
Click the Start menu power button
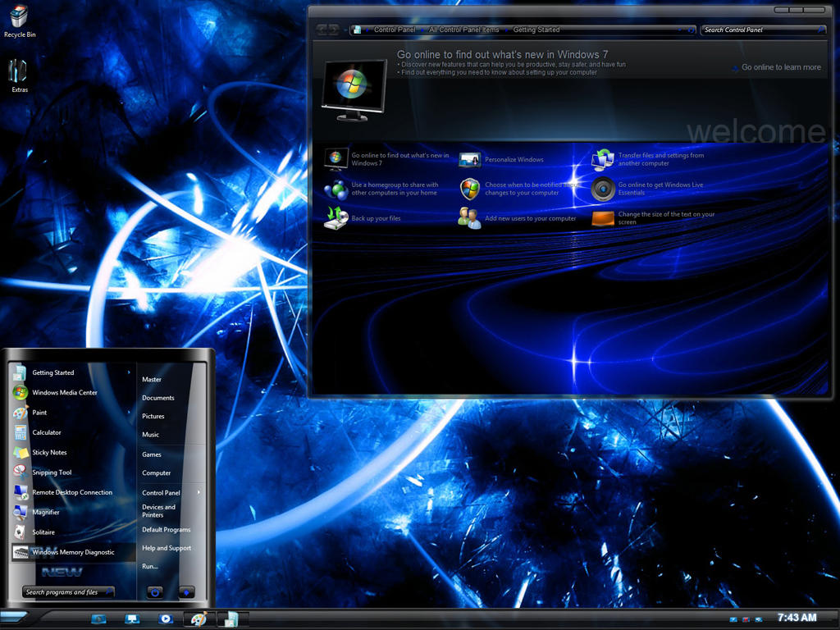pyautogui.click(x=155, y=592)
